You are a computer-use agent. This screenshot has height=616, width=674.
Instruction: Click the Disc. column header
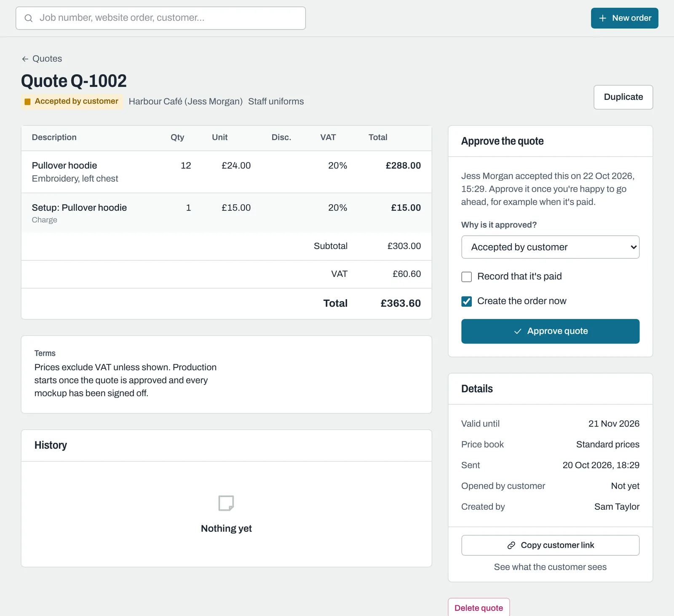click(x=281, y=137)
